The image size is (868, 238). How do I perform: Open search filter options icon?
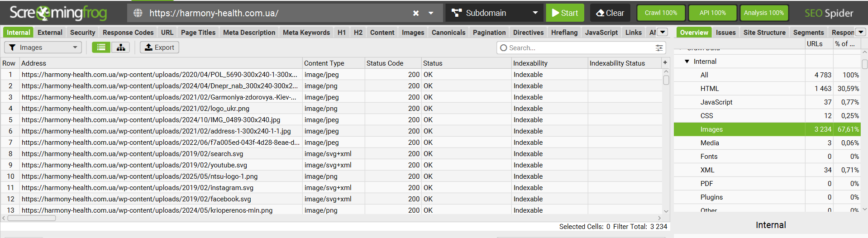(659, 48)
